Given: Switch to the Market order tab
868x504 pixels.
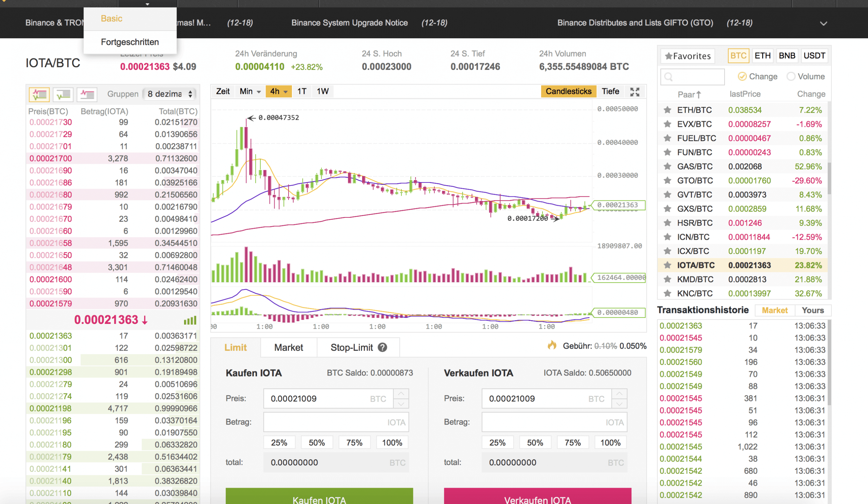Looking at the screenshot, I should click(x=289, y=347).
